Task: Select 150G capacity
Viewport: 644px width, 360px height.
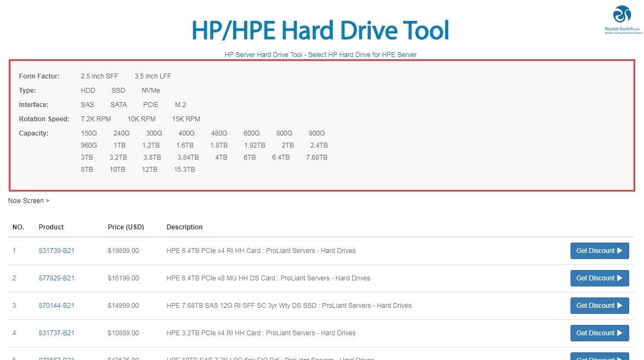Action: (x=89, y=133)
